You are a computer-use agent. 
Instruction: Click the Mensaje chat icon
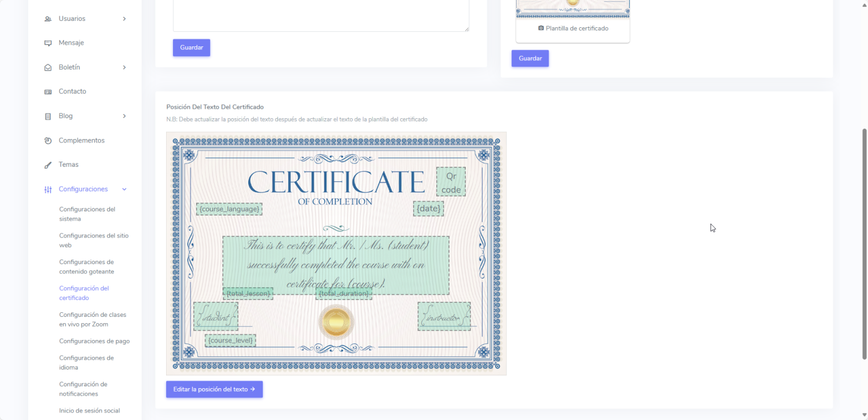point(48,43)
